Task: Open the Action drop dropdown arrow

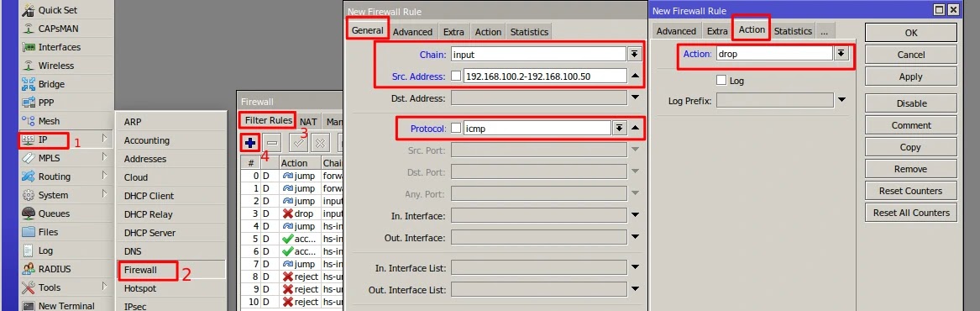Action: pyautogui.click(x=841, y=54)
